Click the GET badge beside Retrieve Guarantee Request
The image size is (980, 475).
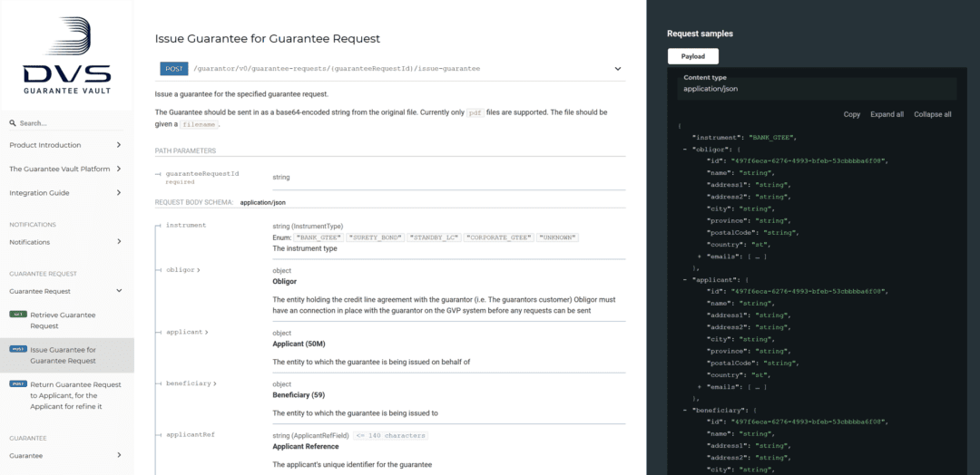tap(17, 315)
